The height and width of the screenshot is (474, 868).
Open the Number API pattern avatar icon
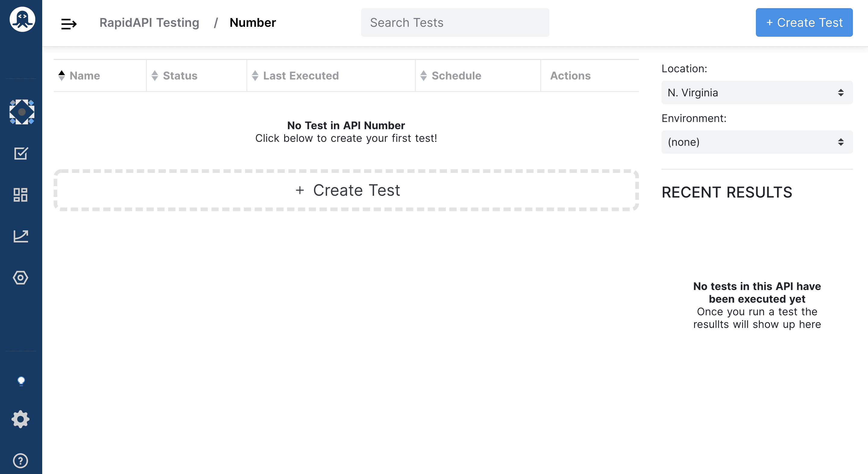[22, 112]
